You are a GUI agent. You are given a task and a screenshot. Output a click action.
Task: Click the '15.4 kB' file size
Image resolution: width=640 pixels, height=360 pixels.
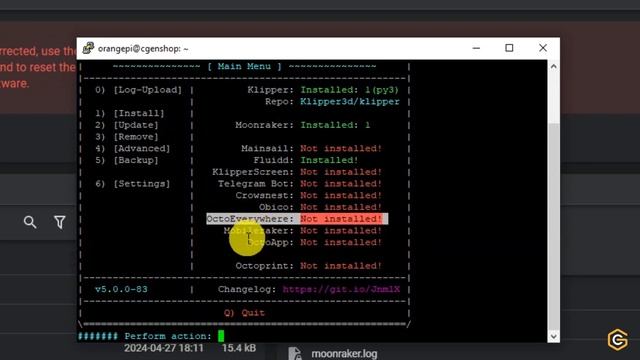coord(239,348)
